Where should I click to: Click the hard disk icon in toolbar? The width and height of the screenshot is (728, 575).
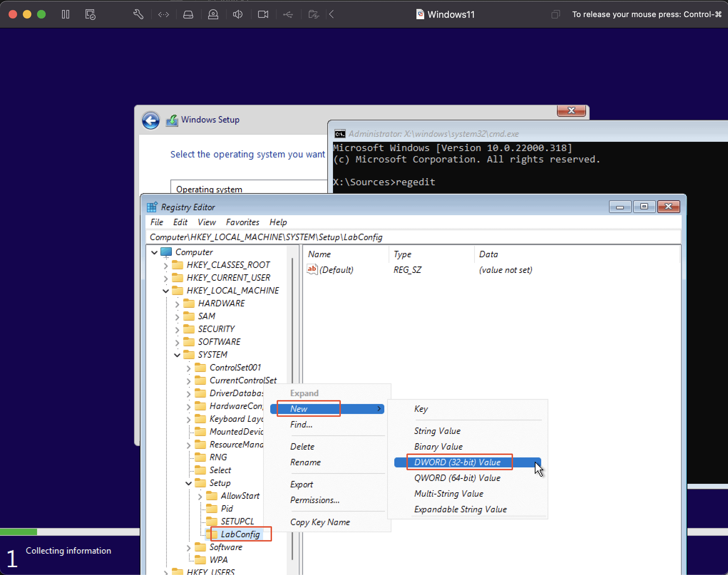(x=188, y=14)
